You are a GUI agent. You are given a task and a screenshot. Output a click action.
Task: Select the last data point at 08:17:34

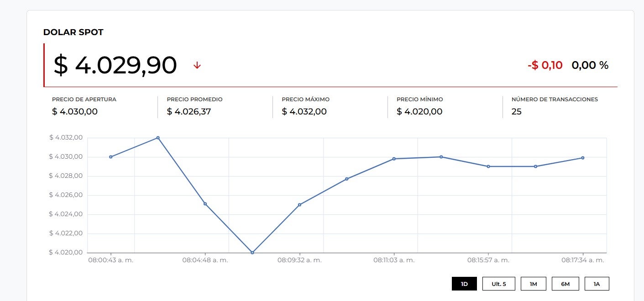(x=583, y=158)
